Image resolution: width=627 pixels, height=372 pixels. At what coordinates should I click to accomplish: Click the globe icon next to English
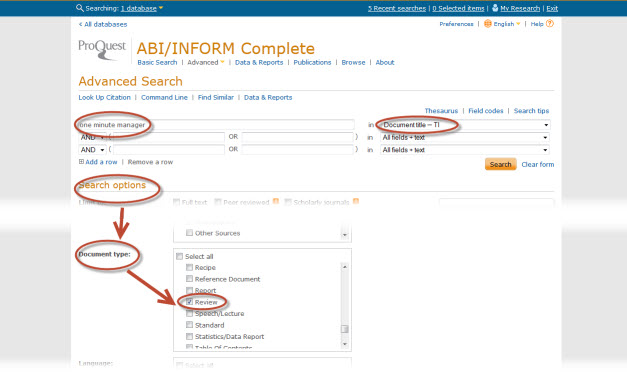point(488,24)
